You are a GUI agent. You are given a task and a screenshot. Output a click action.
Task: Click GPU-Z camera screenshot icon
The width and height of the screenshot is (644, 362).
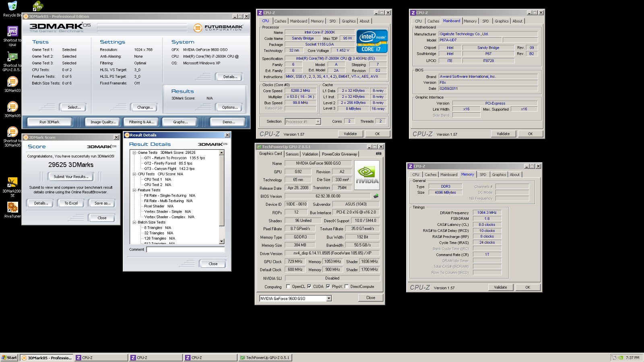click(378, 153)
